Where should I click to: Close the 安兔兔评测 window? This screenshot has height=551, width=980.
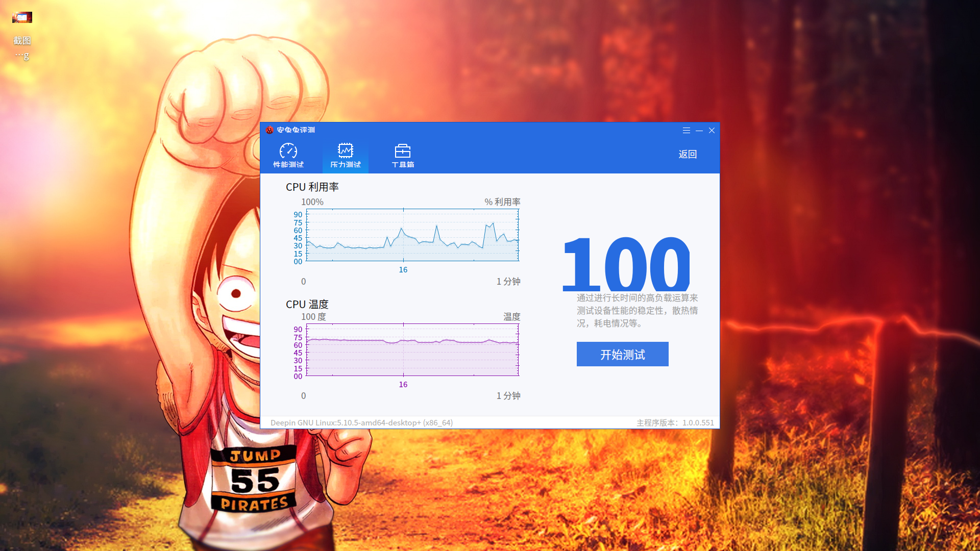[712, 131]
